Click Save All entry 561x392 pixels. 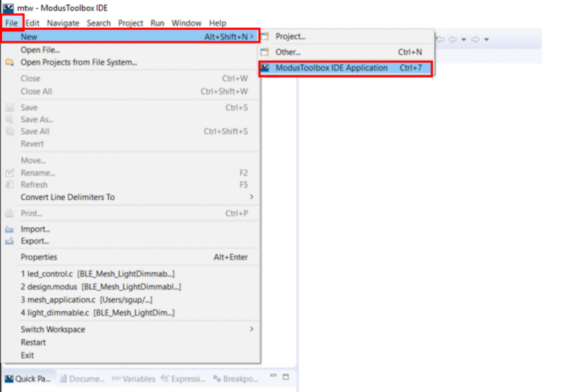[130, 132]
